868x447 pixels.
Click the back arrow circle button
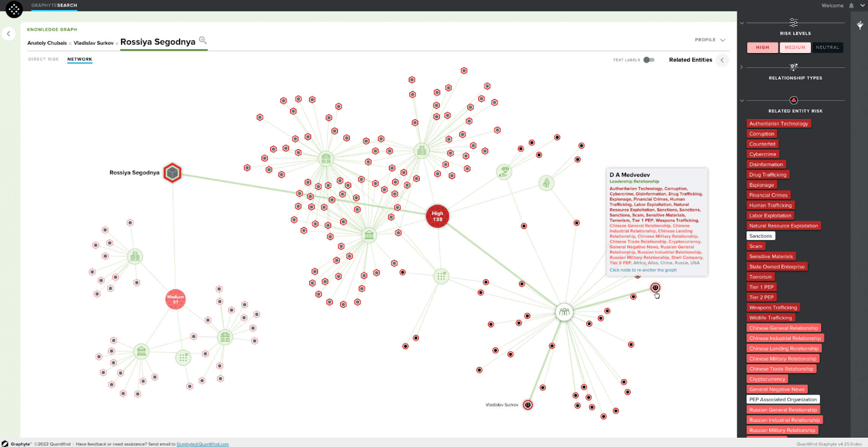[8, 34]
